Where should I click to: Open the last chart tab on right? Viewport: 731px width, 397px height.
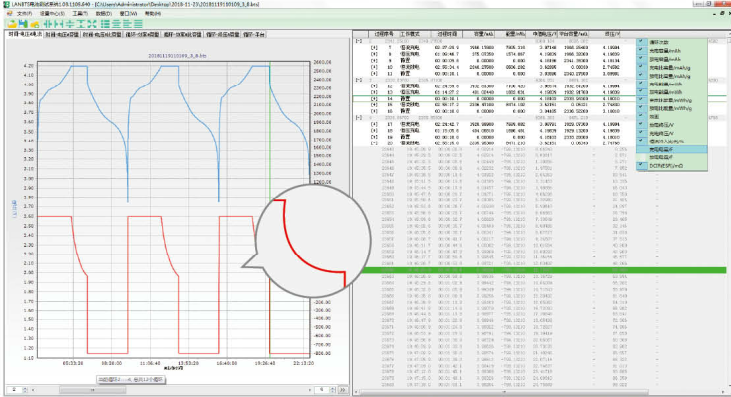click(x=254, y=34)
